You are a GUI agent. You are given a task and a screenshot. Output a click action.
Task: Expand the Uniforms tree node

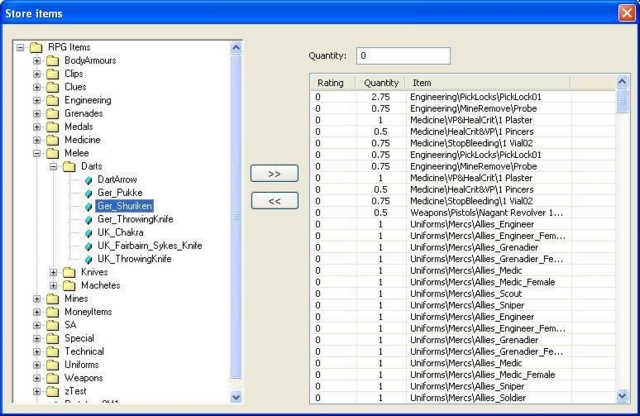click(x=37, y=365)
